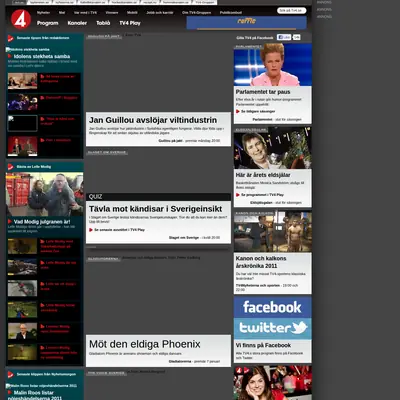Open the sixth Leffe Modig list thumbnail
Image resolution: width=400 pixels, height=400 pixels.
23,353
